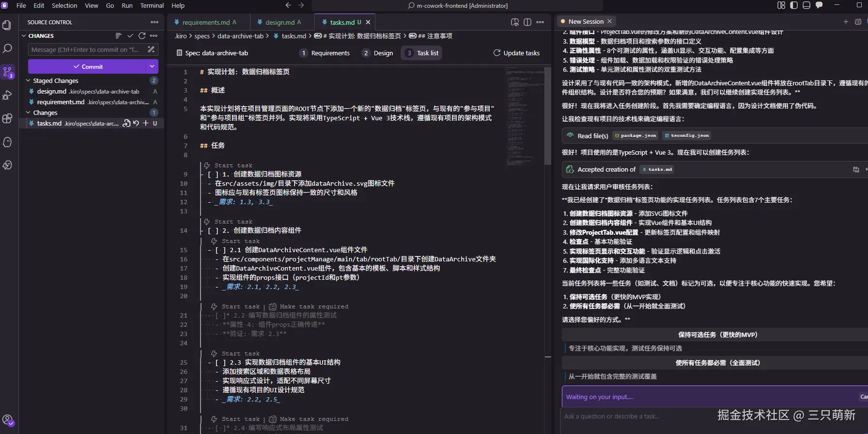Select the Design spec step tab
This screenshot has width=868, height=434.
[x=378, y=53]
